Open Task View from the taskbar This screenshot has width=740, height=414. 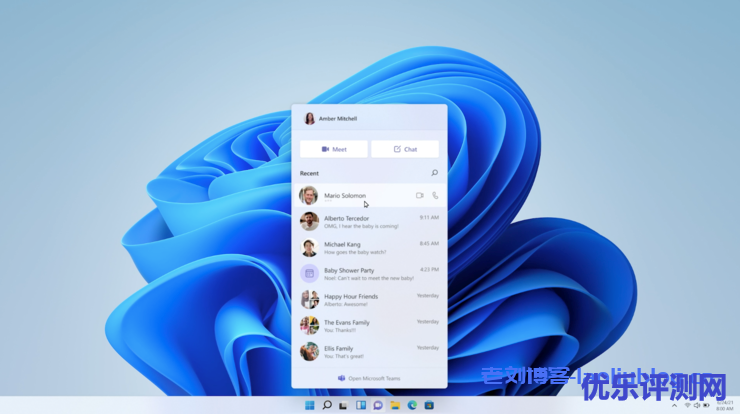coord(343,405)
